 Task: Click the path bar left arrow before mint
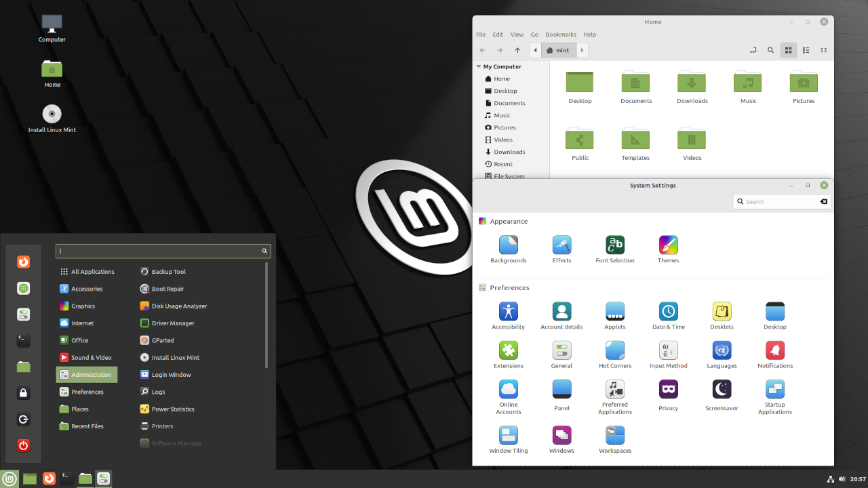(535, 50)
